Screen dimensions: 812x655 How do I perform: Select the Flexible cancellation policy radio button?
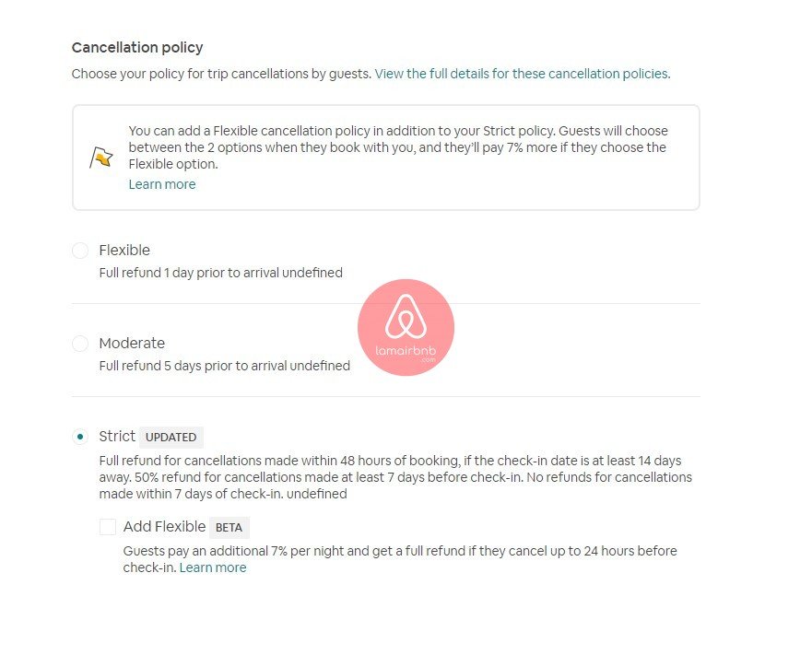pyautogui.click(x=80, y=251)
